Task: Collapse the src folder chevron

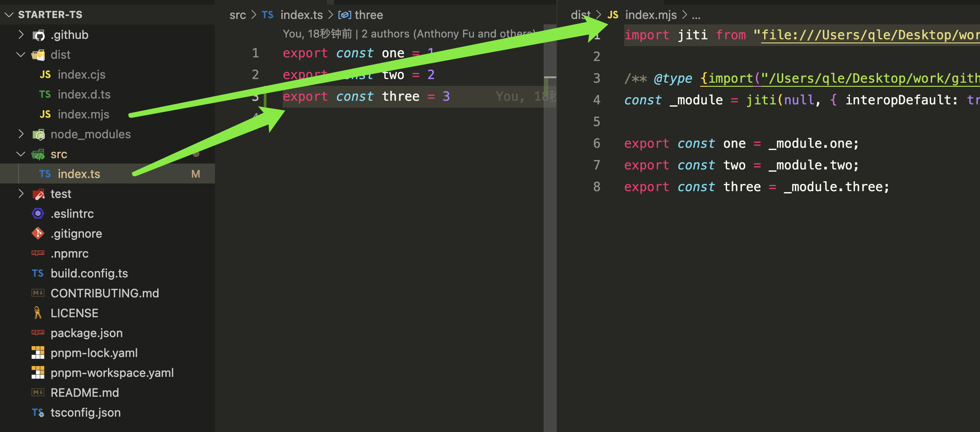Action: click(x=21, y=154)
